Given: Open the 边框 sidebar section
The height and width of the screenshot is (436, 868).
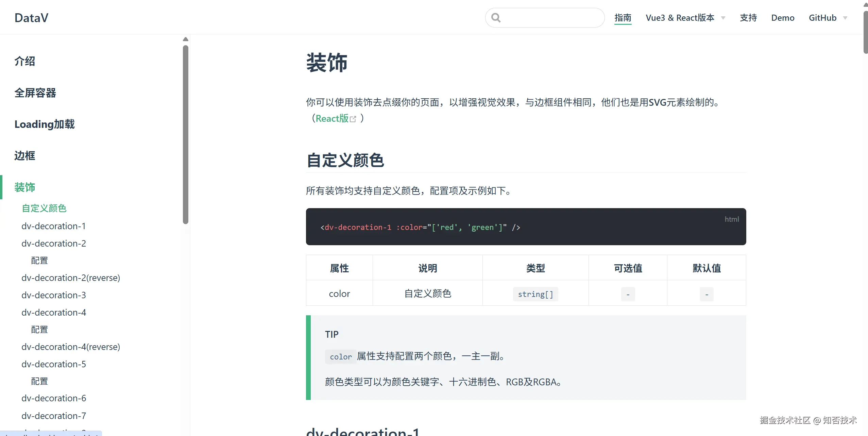Looking at the screenshot, I should (24, 156).
